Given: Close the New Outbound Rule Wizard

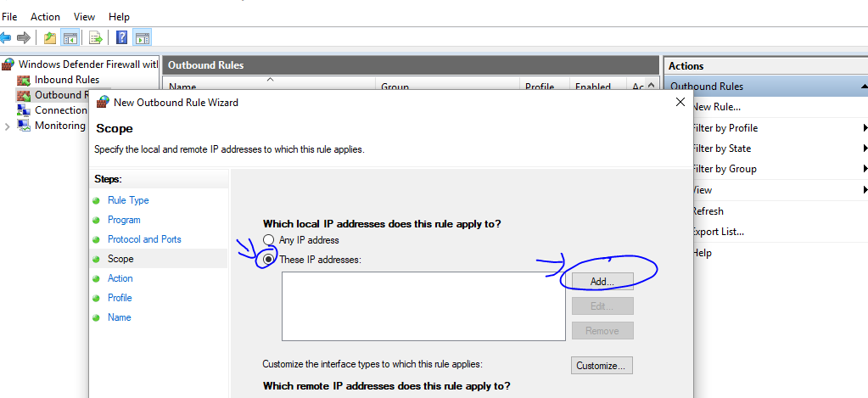Looking at the screenshot, I should click(x=680, y=102).
